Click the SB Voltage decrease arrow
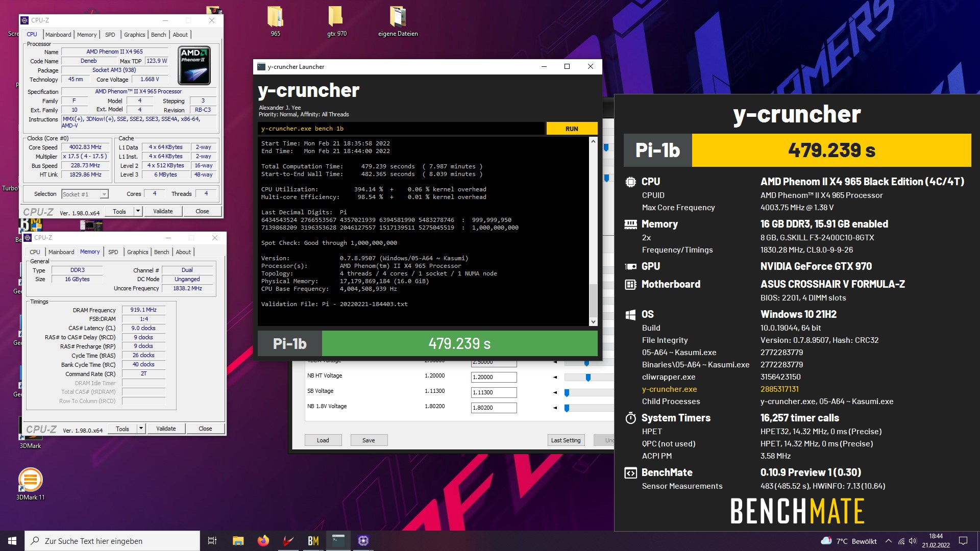This screenshot has height=551, width=980. [x=555, y=392]
